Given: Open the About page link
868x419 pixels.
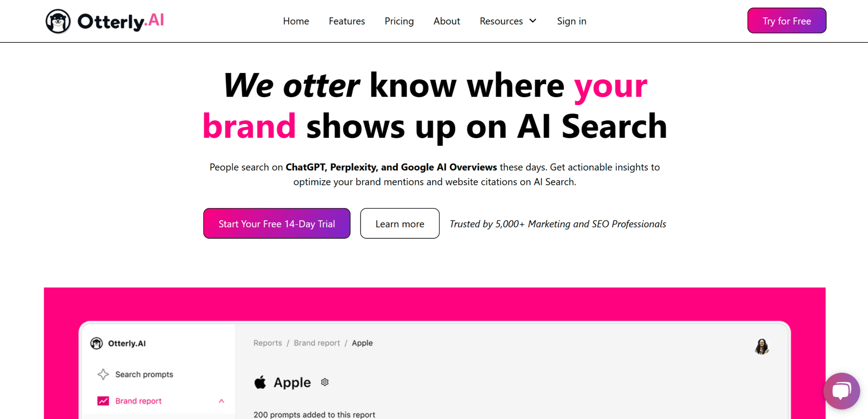Looking at the screenshot, I should pyautogui.click(x=446, y=21).
